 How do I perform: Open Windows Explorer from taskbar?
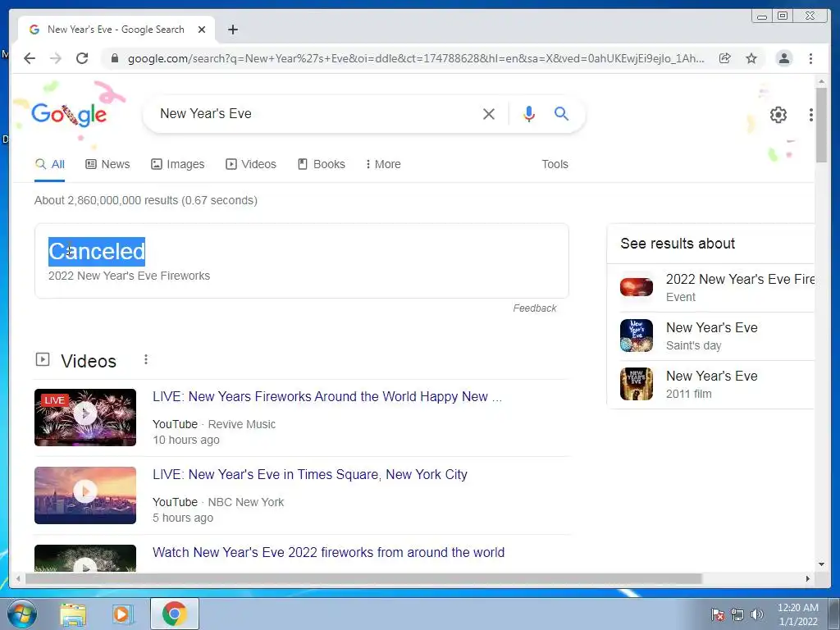pos(73,614)
